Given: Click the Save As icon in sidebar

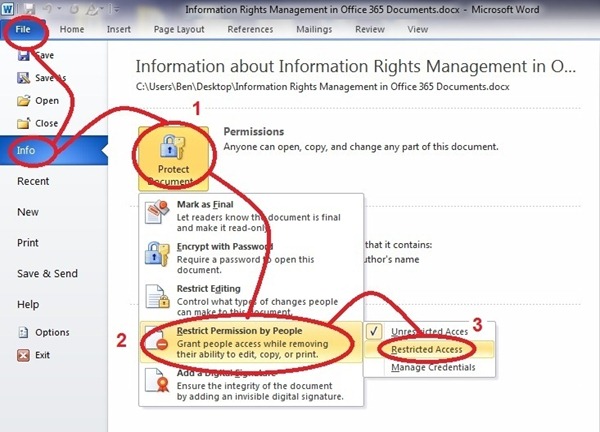Looking at the screenshot, I should point(23,78).
